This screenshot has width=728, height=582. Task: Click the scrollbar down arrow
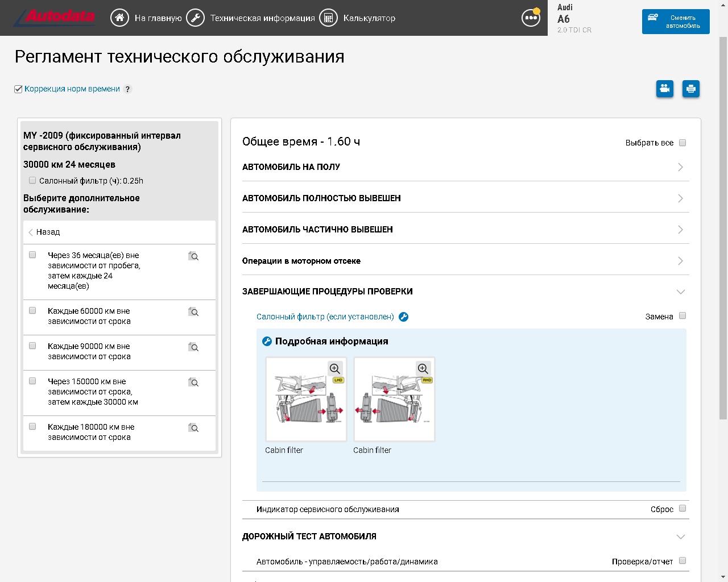coord(723,577)
